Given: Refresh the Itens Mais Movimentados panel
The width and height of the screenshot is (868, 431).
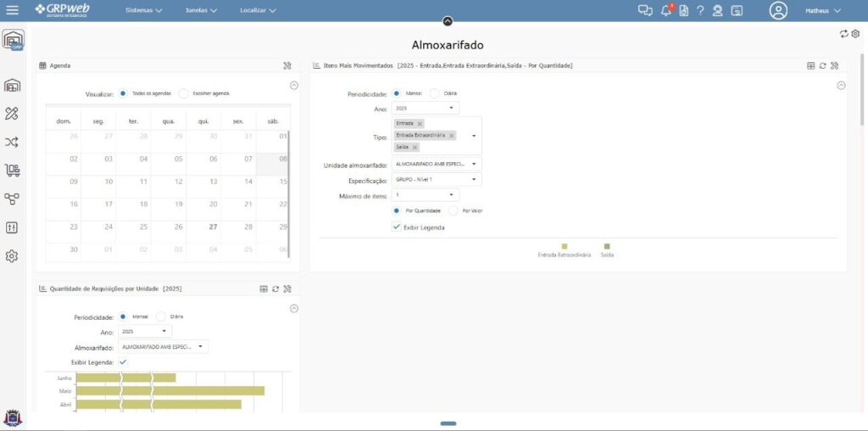Looking at the screenshot, I should coord(822,65).
